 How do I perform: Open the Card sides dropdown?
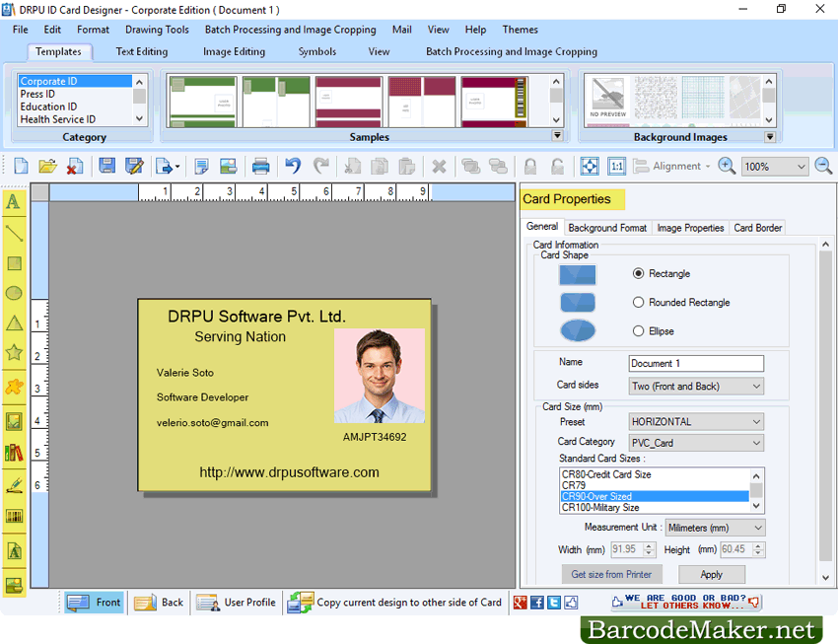[696, 387]
